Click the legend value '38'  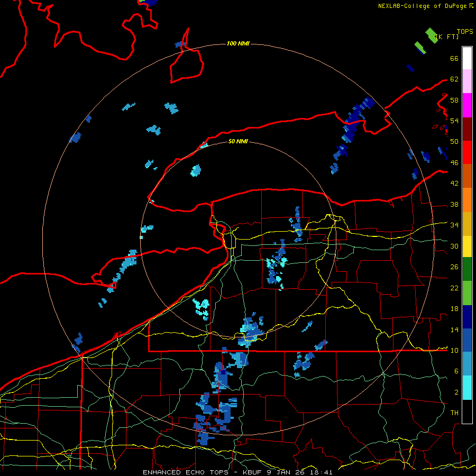tap(454, 205)
